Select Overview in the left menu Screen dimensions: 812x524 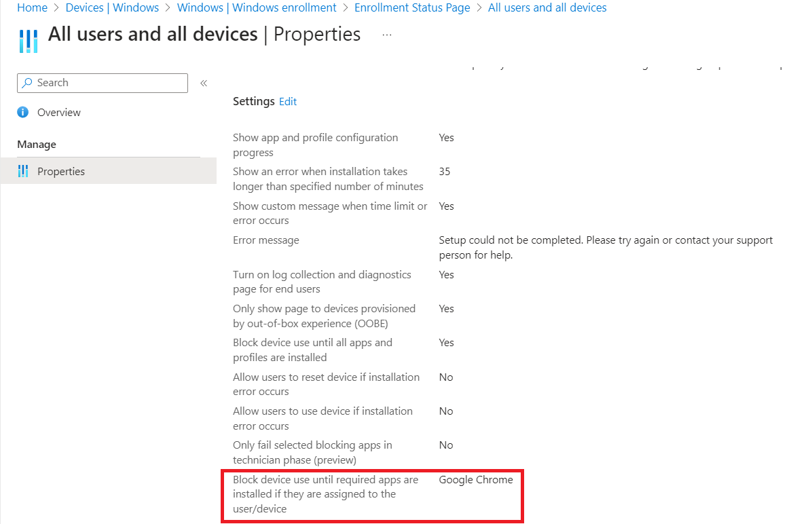[57, 112]
